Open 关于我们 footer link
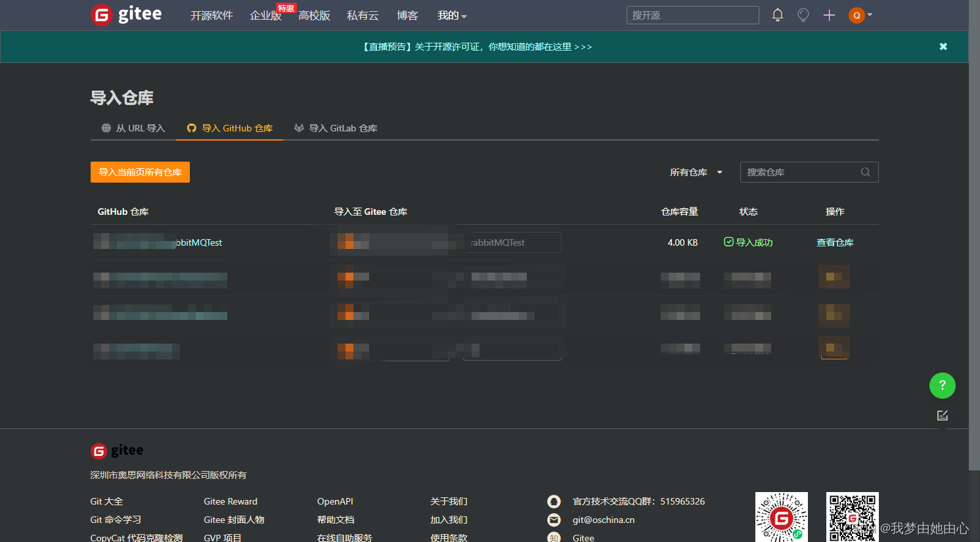This screenshot has width=980, height=542. [449, 501]
